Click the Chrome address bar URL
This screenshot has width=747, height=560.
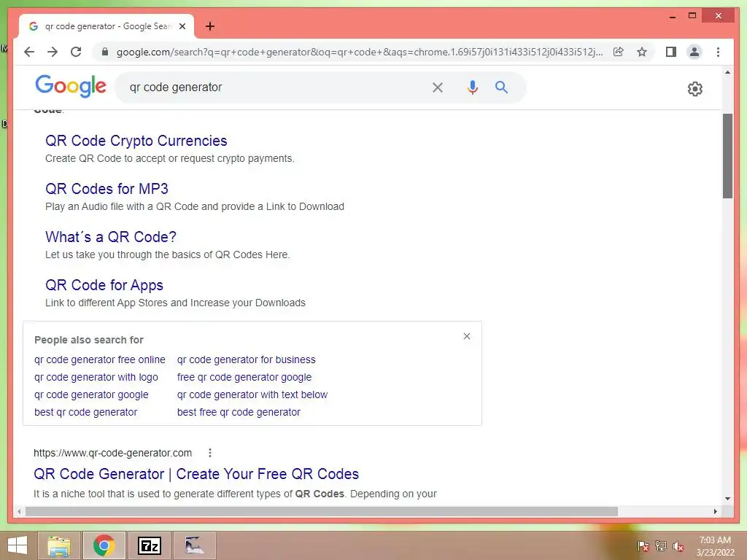pos(360,52)
